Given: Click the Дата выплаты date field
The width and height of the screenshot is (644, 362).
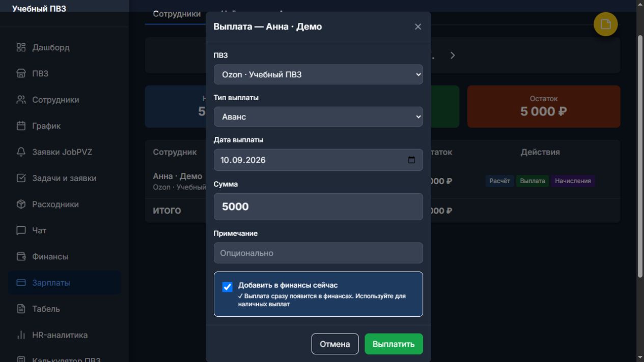Looking at the screenshot, I should pos(318,160).
